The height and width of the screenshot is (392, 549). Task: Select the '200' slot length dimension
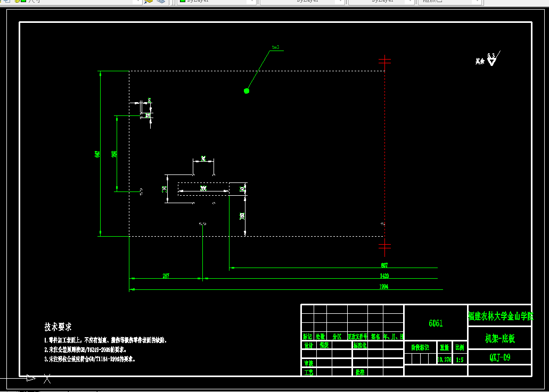[203, 188]
